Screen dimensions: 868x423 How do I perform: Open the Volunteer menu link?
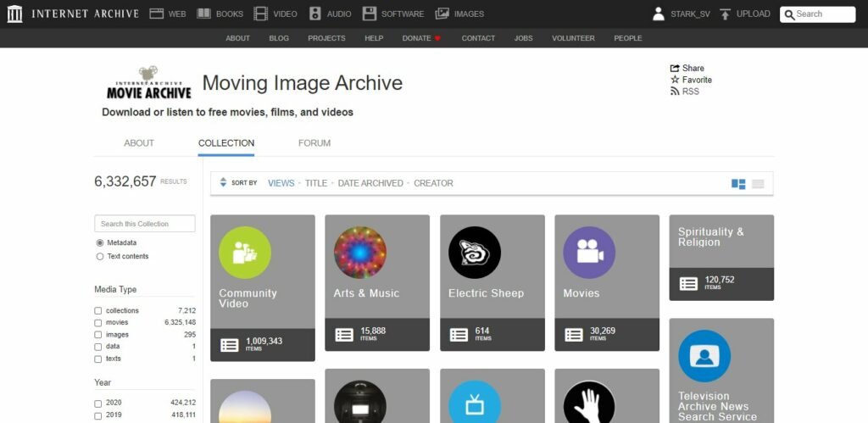tap(573, 38)
